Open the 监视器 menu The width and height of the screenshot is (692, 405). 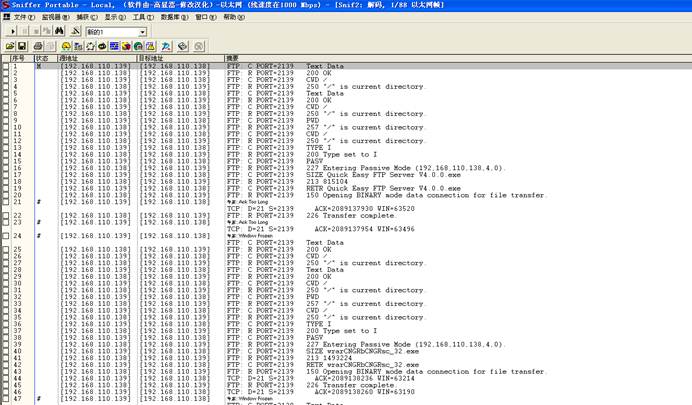tap(55, 17)
